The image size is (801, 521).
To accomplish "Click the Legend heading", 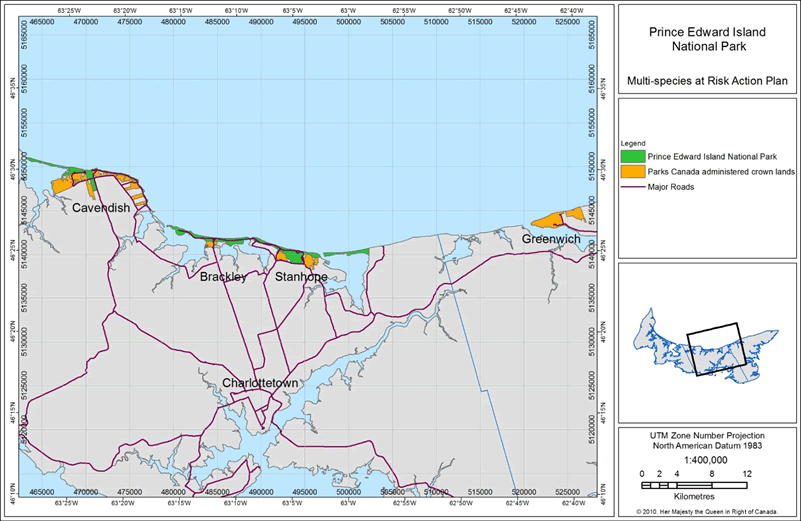I will [x=634, y=142].
